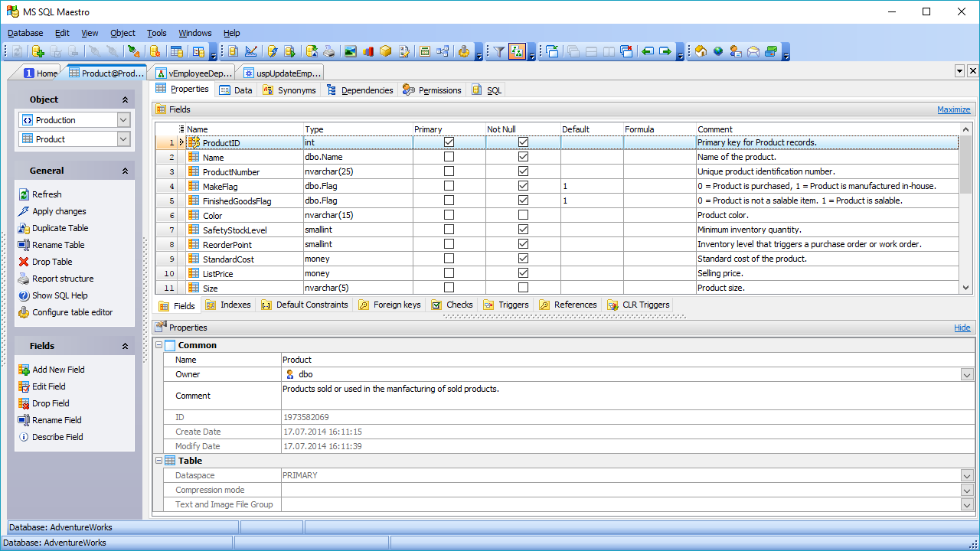Image resolution: width=980 pixels, height=551 pixels.
Task: Click the Report structure printer icon
Action: (24, 279)
